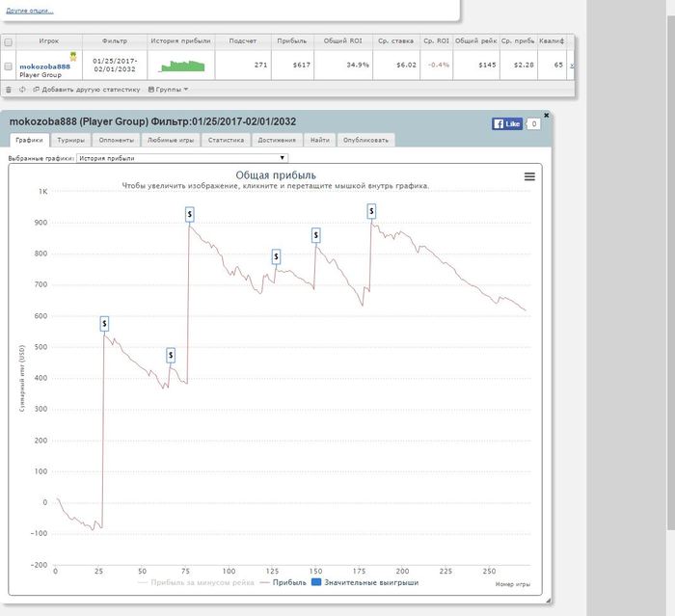Open the Выбранные графики dropdown
This screenshot has height=616, width=675.
pyautogui.click(x=182, y=158)
